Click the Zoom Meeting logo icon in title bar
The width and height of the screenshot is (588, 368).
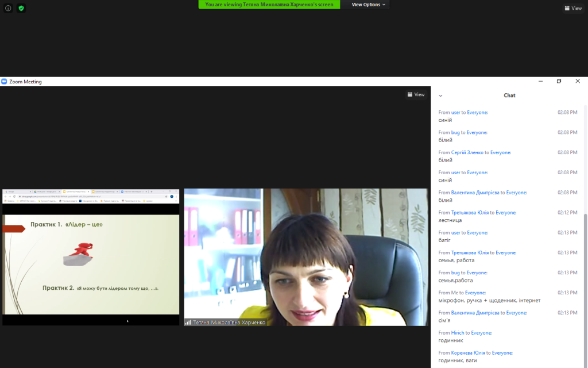pos(4,82)
